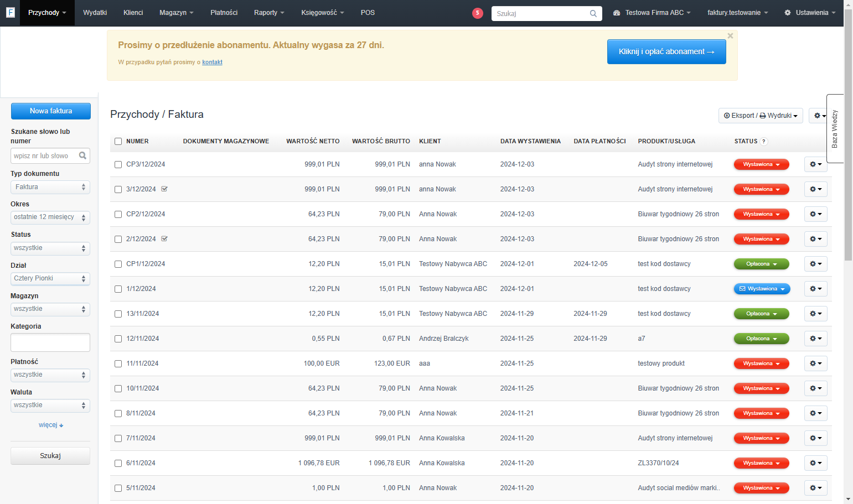Open the Raporty menu in top bar
Viewport: 853px width, 504px height.
[269, 13]
